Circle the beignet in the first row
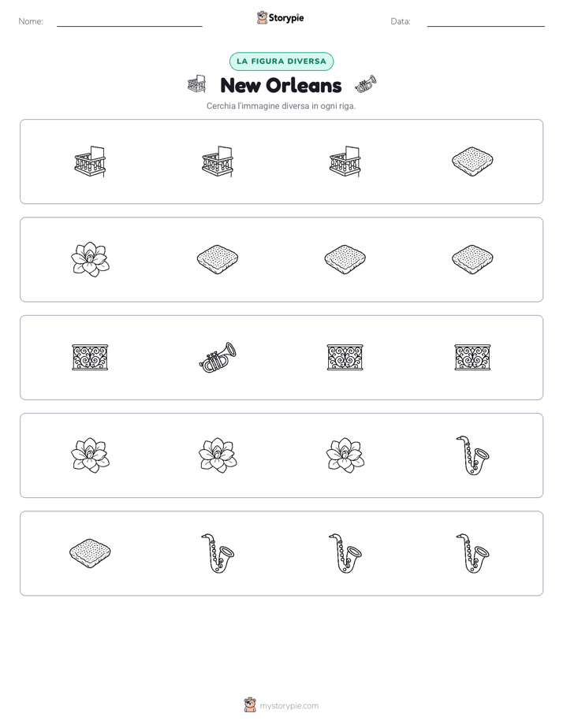 472,162
